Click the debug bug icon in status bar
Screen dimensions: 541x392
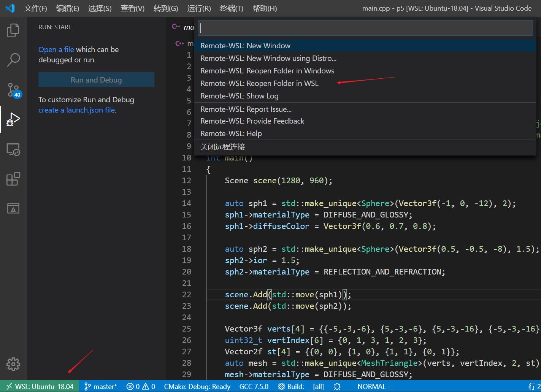tap(337, 386)
